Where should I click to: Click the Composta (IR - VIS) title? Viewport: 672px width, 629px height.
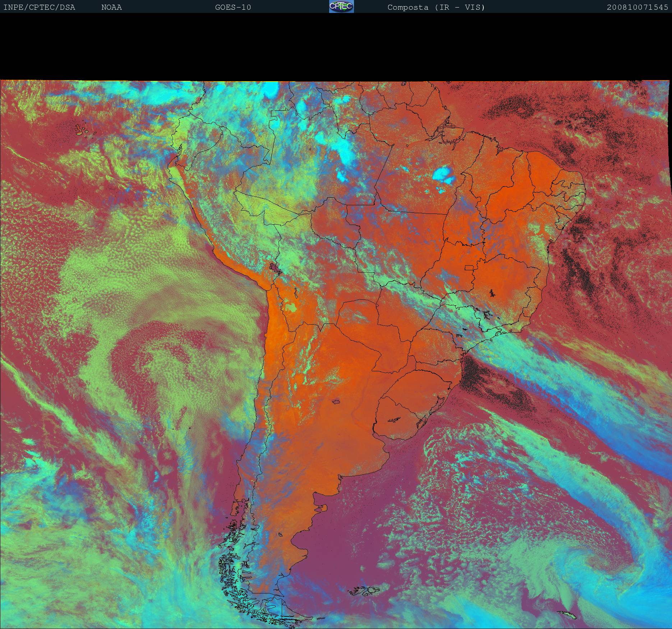[x=436, y=7]
